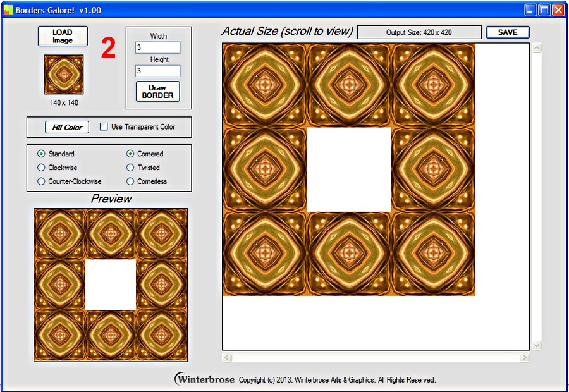Image resolution: width=569 pixels, height=392 pixels.
Task: Click the horizontal scrollbar left arrow
Action: (x=227, y=357)
